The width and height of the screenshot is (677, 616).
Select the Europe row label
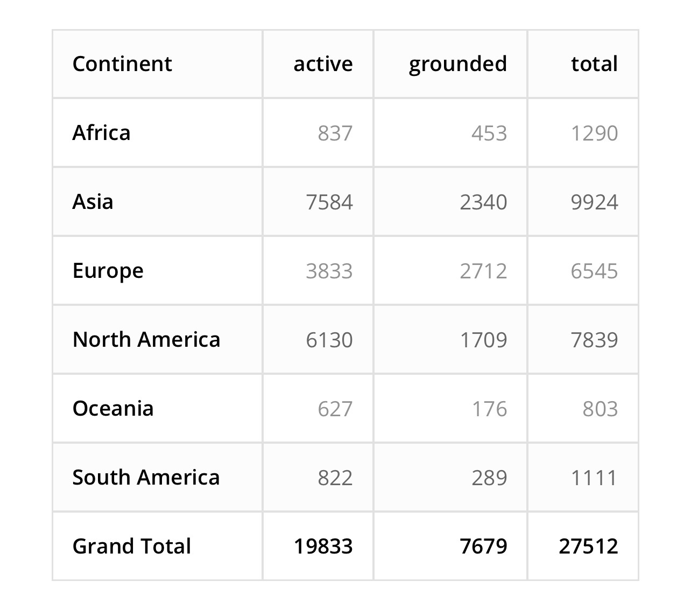pyautogui.click(x=108, y=271)
